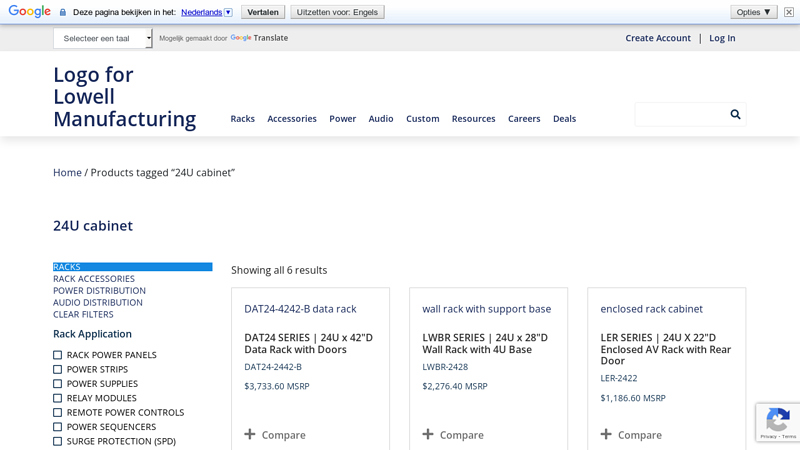
Task: Open the DAT24-4242-B data rack image
Action: tap(300, 309)
